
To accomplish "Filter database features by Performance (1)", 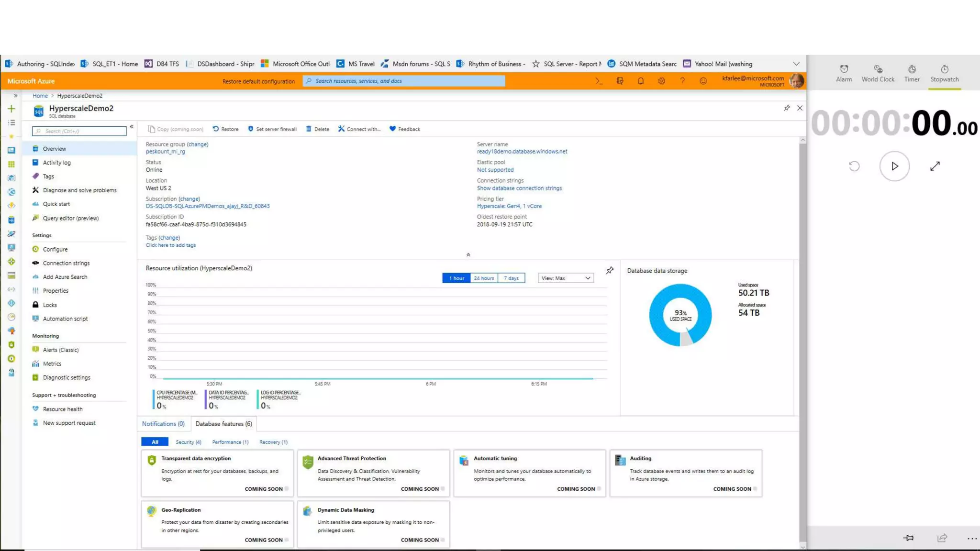I will [230, 442].
